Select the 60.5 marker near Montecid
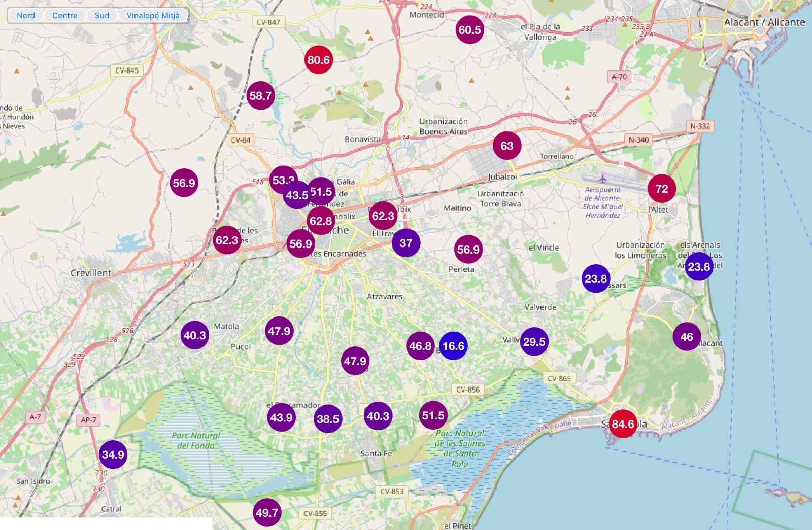This screenshot has height=530, width=812. click(x=469, y=30)
